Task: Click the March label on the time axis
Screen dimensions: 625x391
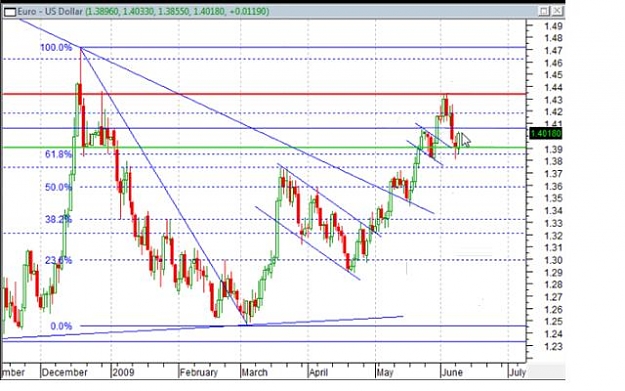Action: point(255,373)
